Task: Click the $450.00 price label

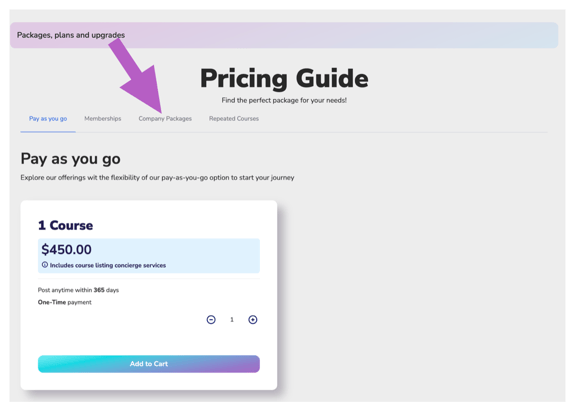Action: tap(67, 249)
